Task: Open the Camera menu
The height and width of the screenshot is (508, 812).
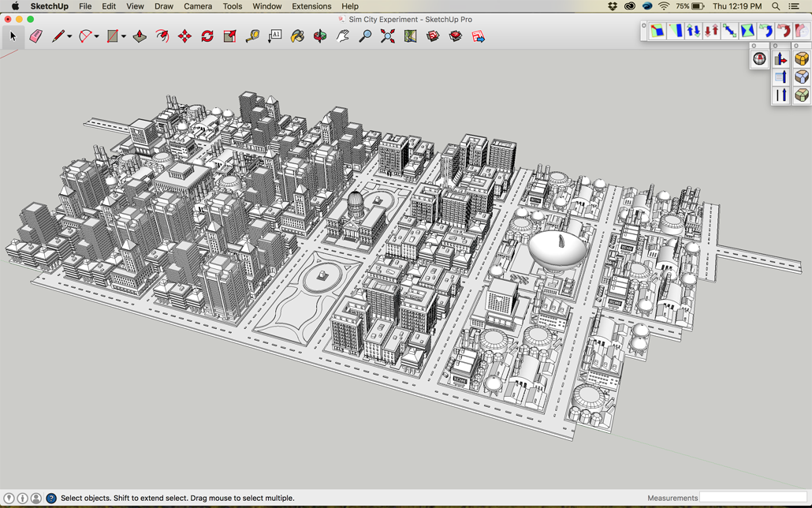Action: point(198,6)
